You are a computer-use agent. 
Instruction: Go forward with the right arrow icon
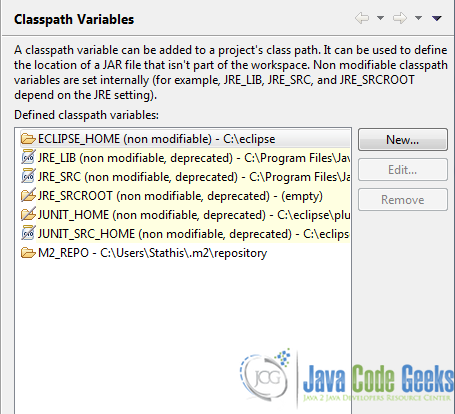(x=400, y=18)
